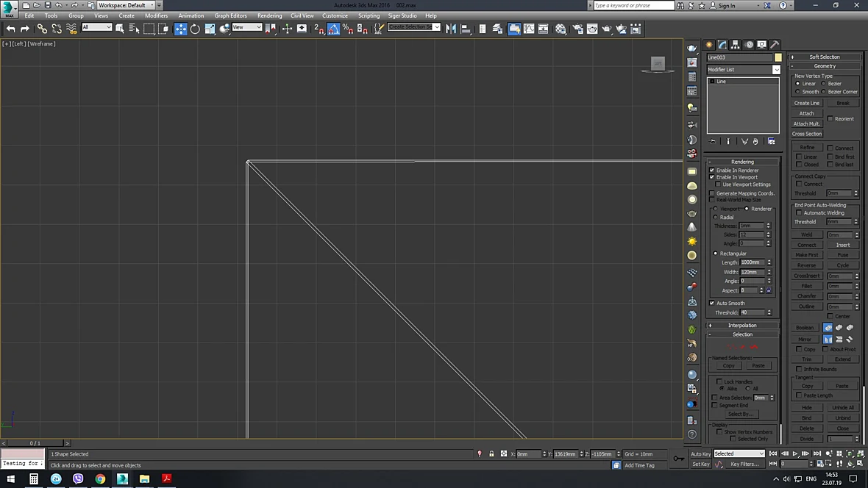
Task: Enable the Reorient checkbox
Action: [x=830, y=119]
